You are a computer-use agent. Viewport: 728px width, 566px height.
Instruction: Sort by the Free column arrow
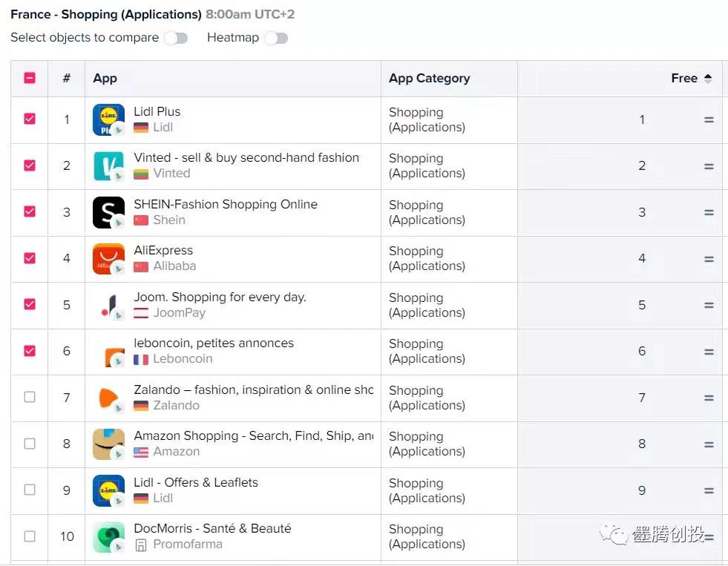(708, 79)
